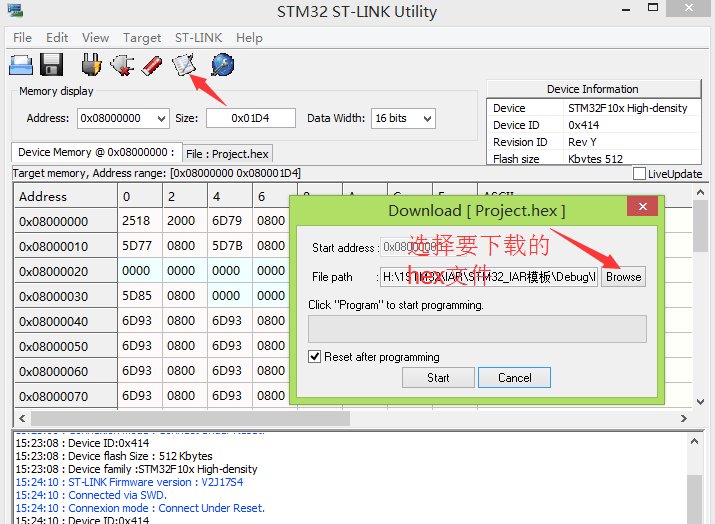Image resolution: width=715 pixels, height=524 pixels.
Task: Click the File path input field
Action: [489, 277]
